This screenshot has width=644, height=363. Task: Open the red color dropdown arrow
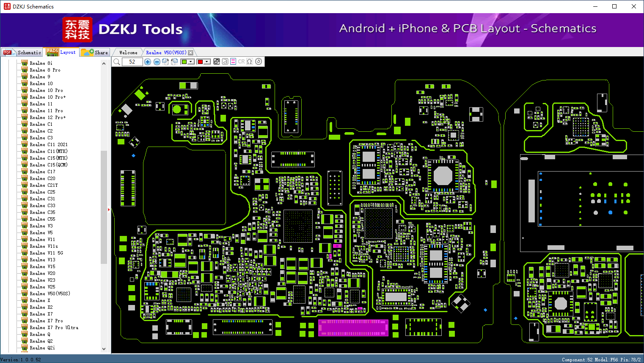pyautogui.click(x=207, y=62)
